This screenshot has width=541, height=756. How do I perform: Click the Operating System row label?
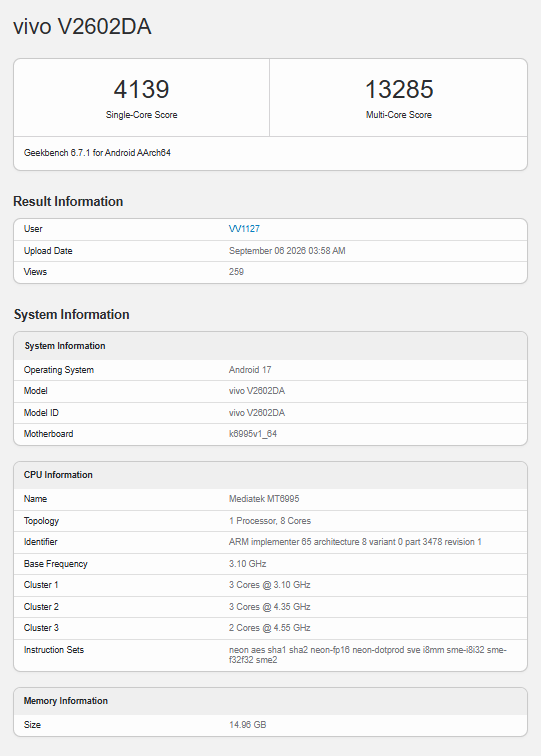coord(59,370)
